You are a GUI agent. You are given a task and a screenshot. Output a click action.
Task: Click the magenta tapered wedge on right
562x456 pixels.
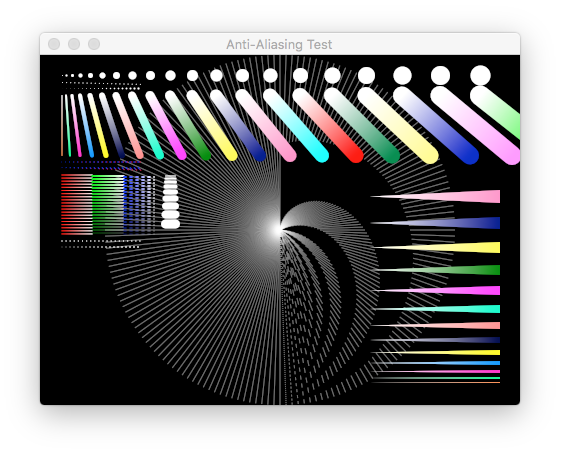(x=437, y=290)
